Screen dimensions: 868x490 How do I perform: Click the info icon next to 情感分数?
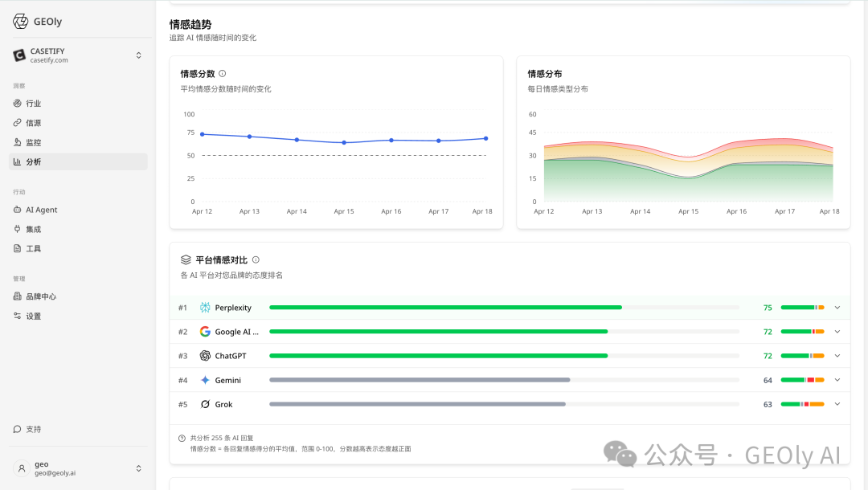223,74
